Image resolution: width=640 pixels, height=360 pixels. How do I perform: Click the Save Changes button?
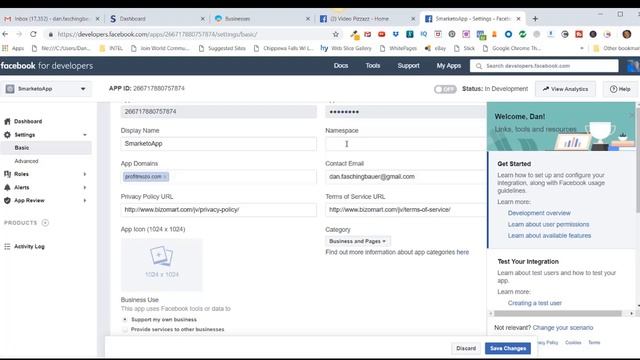coord(508,348)
